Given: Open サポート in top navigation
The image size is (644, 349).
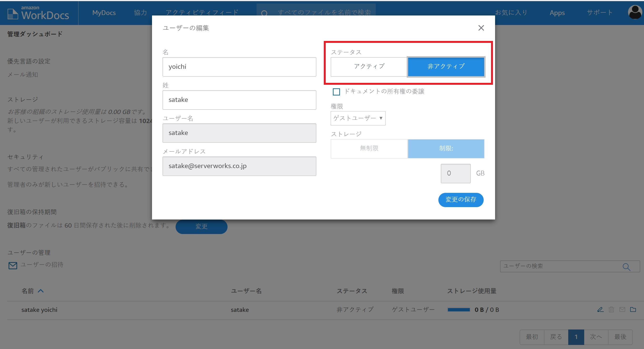Looking at the screenshot, I should [599, 12].
